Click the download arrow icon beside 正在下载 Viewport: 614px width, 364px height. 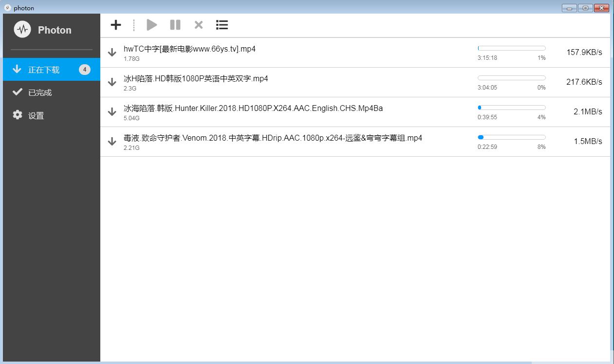(x=17, y=69)
